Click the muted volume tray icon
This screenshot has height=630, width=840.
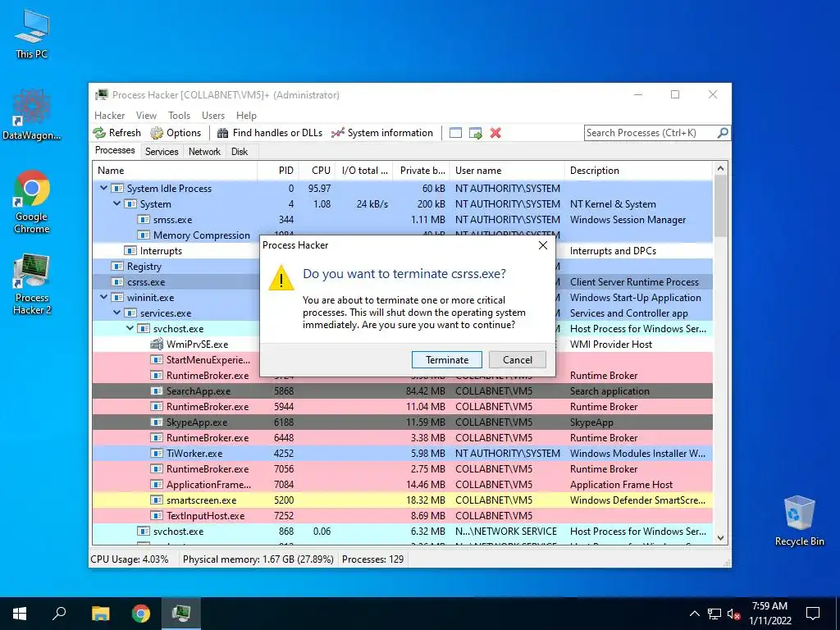pos(734,614)
